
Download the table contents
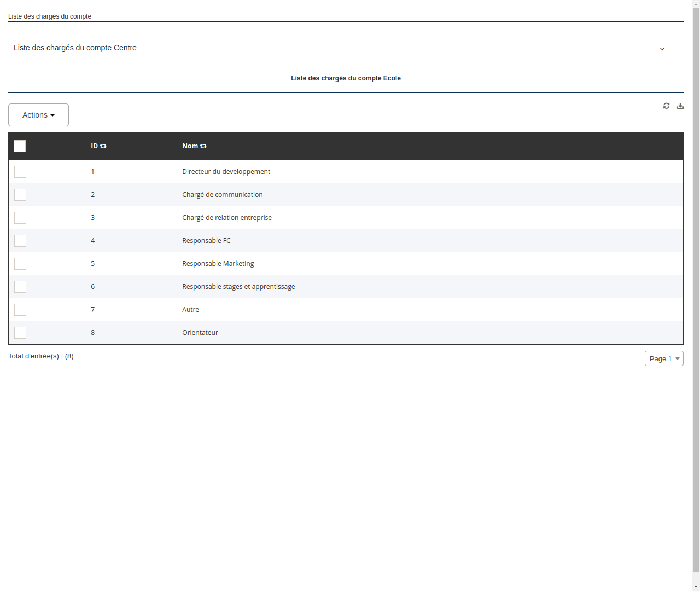coord(680,106)
